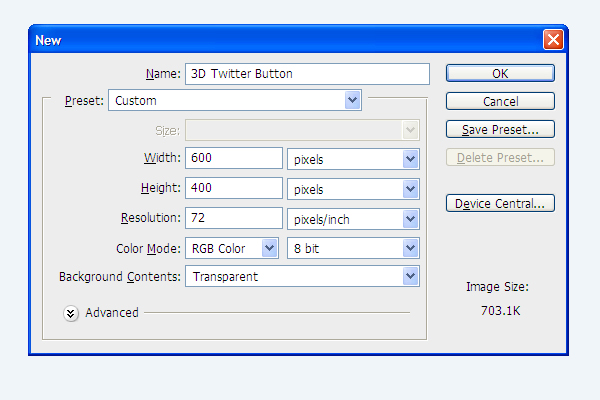Screen dimensions: 600x400
Task: Click the 703.1K image size value
Action: [x=501, y=310]
